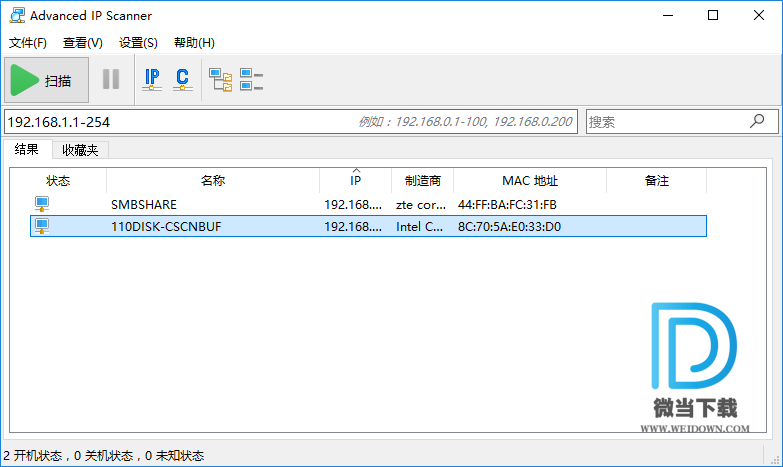Click the collapse all list icon

pos(251,79)
